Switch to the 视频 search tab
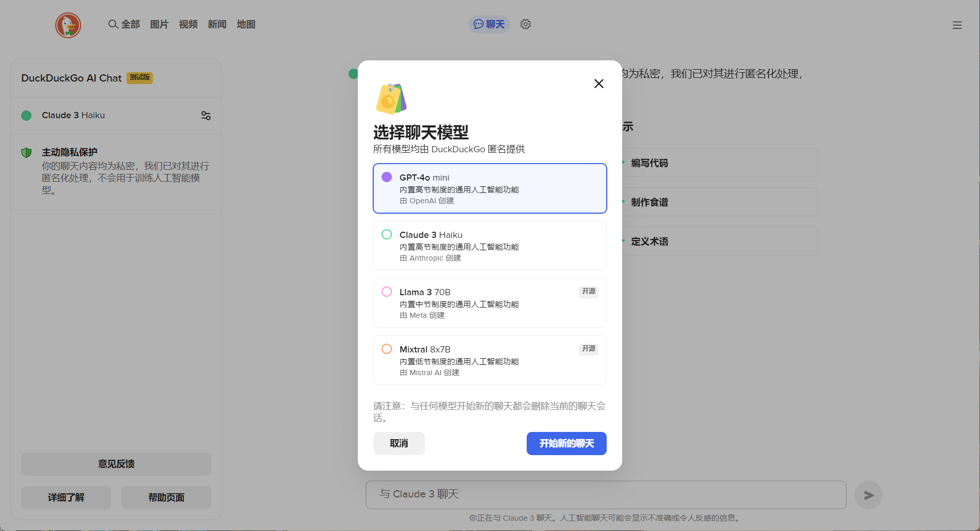This screenshot has height=531, width=980. point(188,24)
